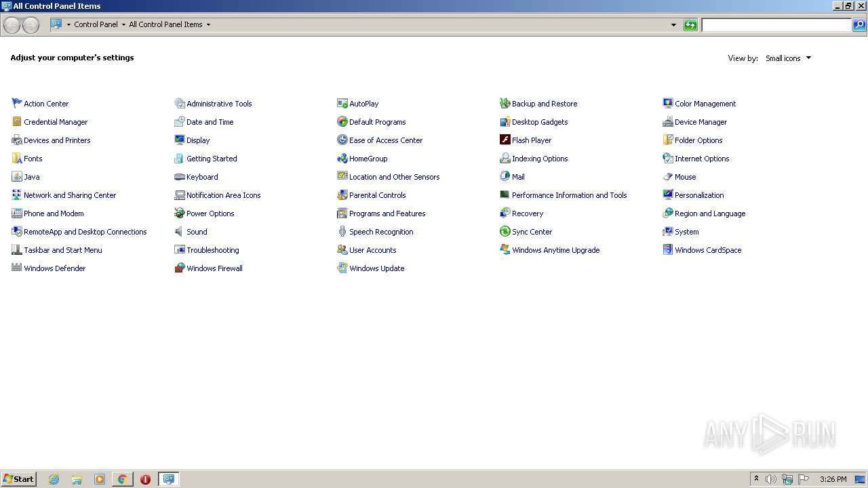Launch Chrome from the taskbar
The height and width of the screenshot is (488, 868).
click(122, 479)
